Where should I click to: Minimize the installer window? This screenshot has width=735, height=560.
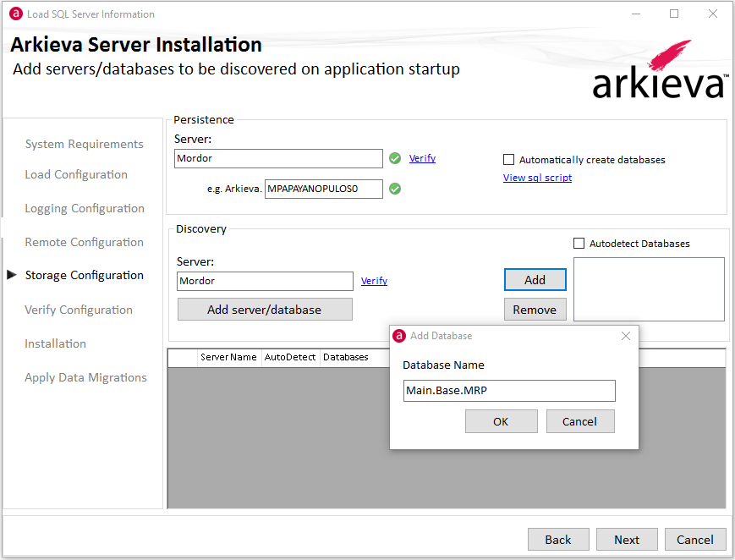pos(636,14)
